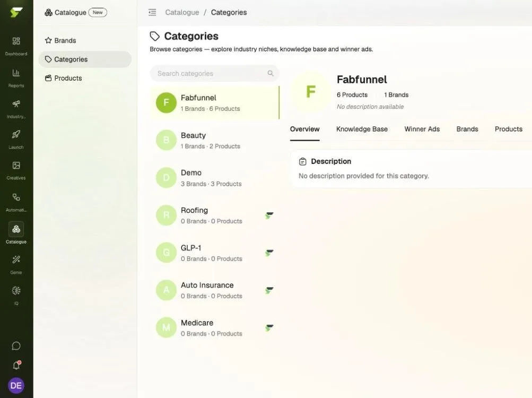The width and height of the screenshot is (532, 398).
Task: Click the 'No description available' text
Action: point(370,107)
